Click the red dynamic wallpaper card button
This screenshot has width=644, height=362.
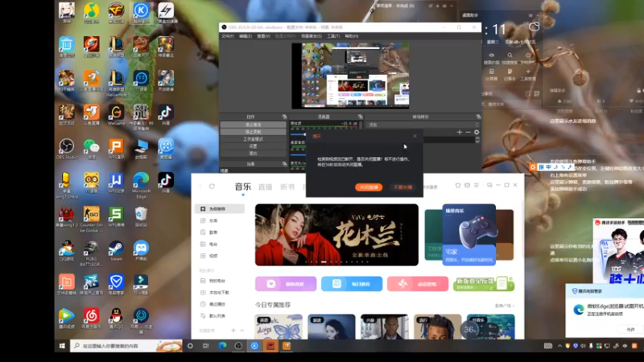[x=418, y=284]
